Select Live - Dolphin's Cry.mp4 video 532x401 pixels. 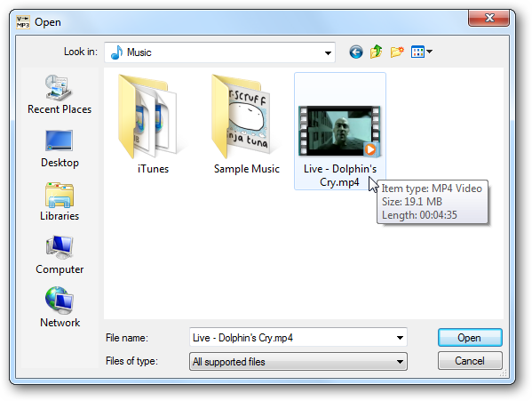coord(340,131)
